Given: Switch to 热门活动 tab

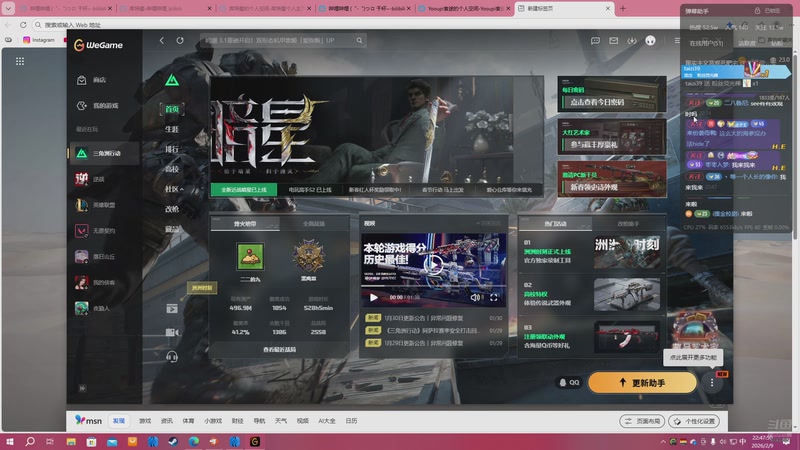Looking at the screenshot, I should pos(555,224).
